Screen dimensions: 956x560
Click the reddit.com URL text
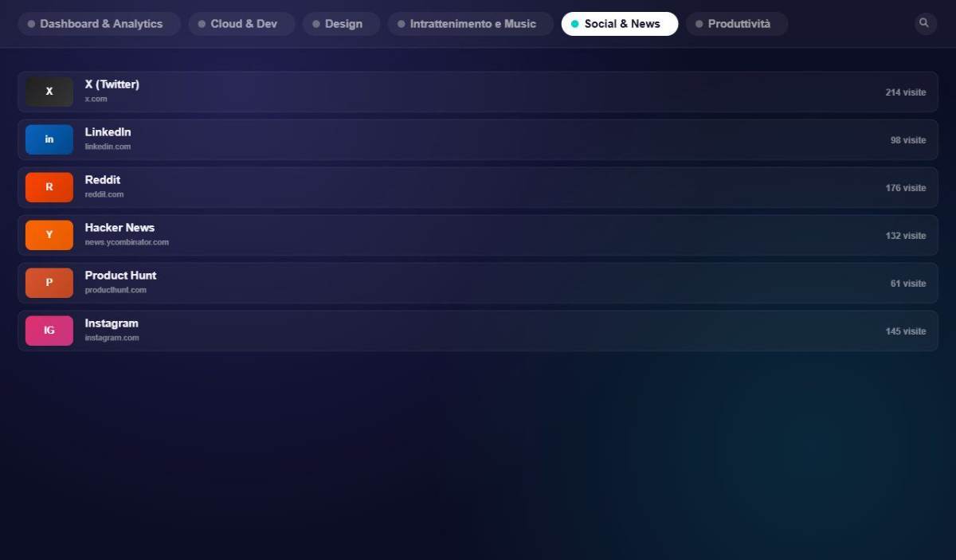104,194
